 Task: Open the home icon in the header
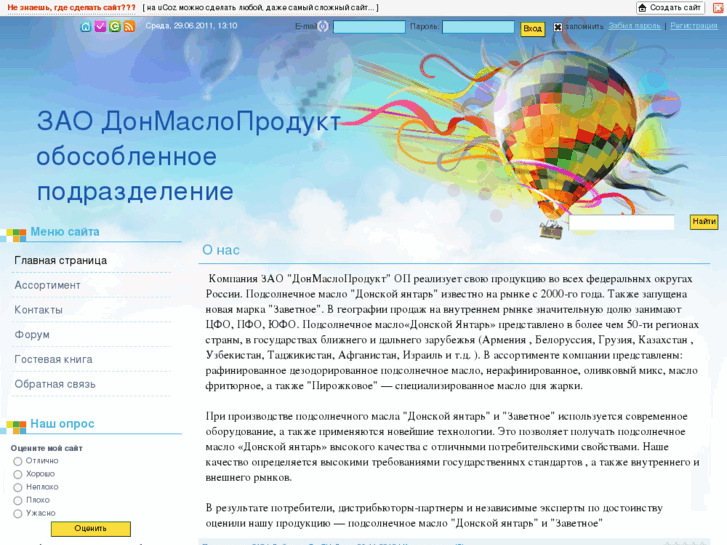[85, 26]
